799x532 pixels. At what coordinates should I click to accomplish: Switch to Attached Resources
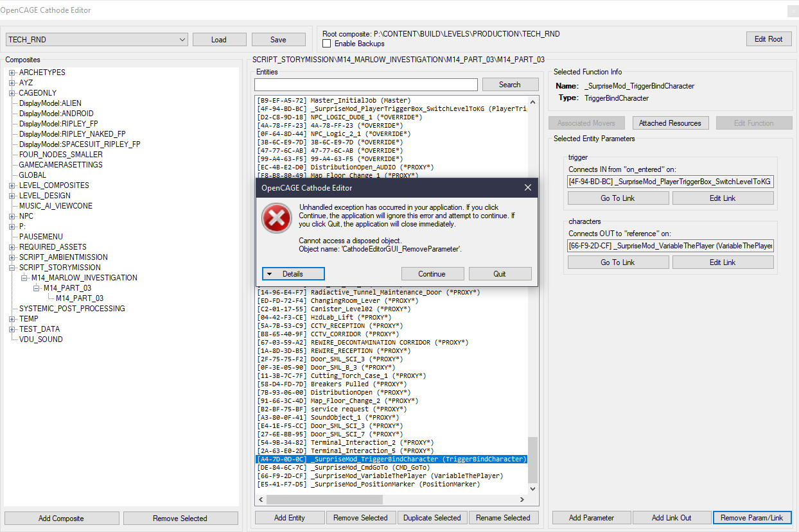[x=671, y=123]
